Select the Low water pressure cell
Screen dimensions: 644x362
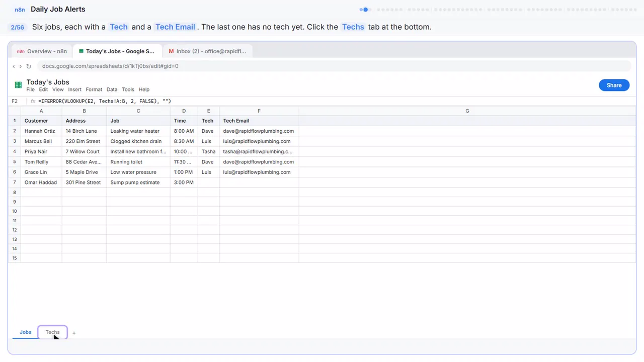138,172
